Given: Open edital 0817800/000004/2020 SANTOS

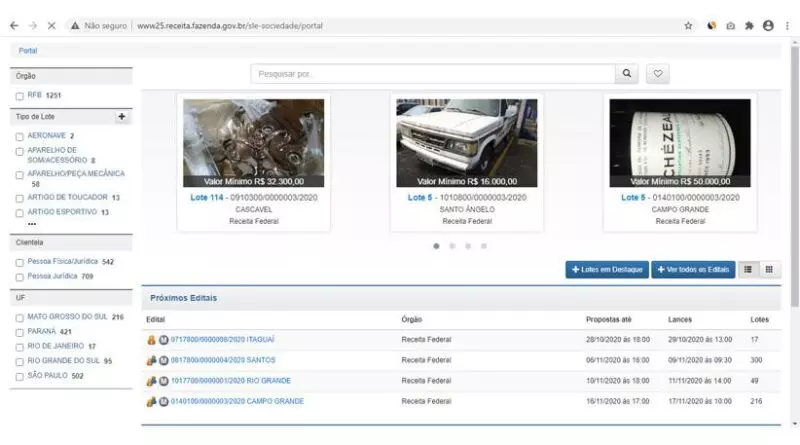Looking at the screenshot, I should click(x=222, y=360).
